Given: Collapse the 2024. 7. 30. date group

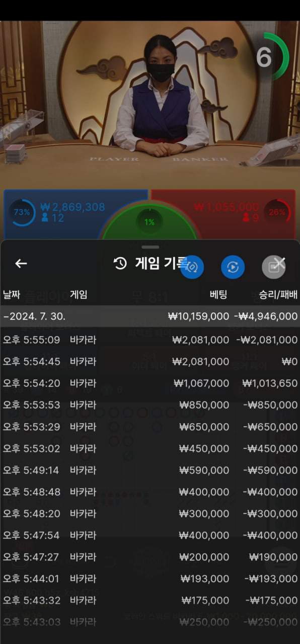Looking at the screenshot, I should [x=150, y=316].
